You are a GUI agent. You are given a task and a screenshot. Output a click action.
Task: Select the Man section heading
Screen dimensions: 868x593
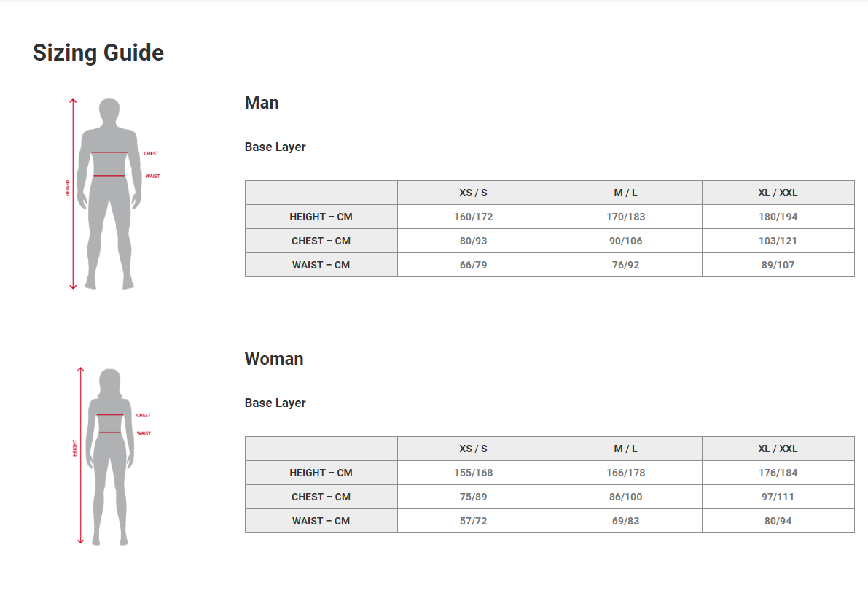point(262,103)
